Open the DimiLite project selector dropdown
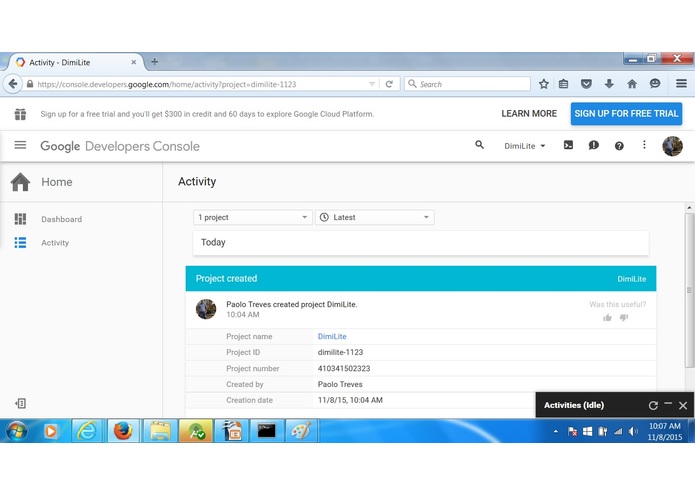 click(x=524, y=146)
